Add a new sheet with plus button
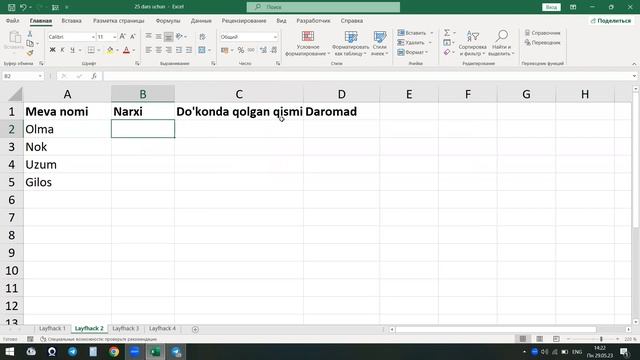This screenshot has height=360, width=640. pos(195,329)
